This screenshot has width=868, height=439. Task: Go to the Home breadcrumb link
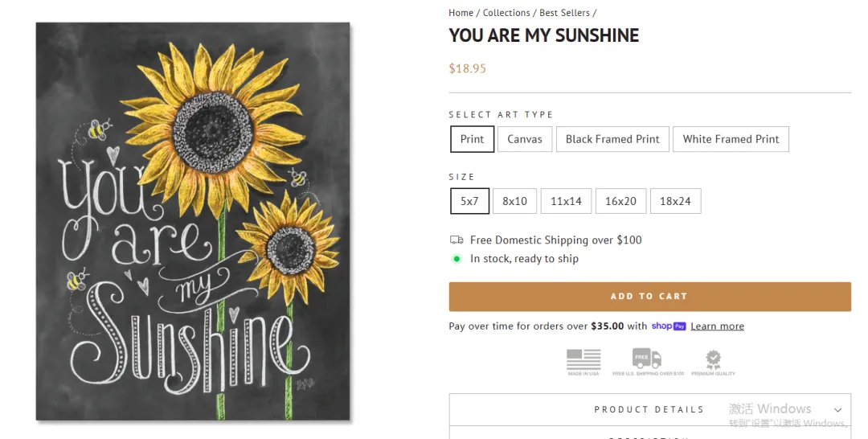click(461, 13)
